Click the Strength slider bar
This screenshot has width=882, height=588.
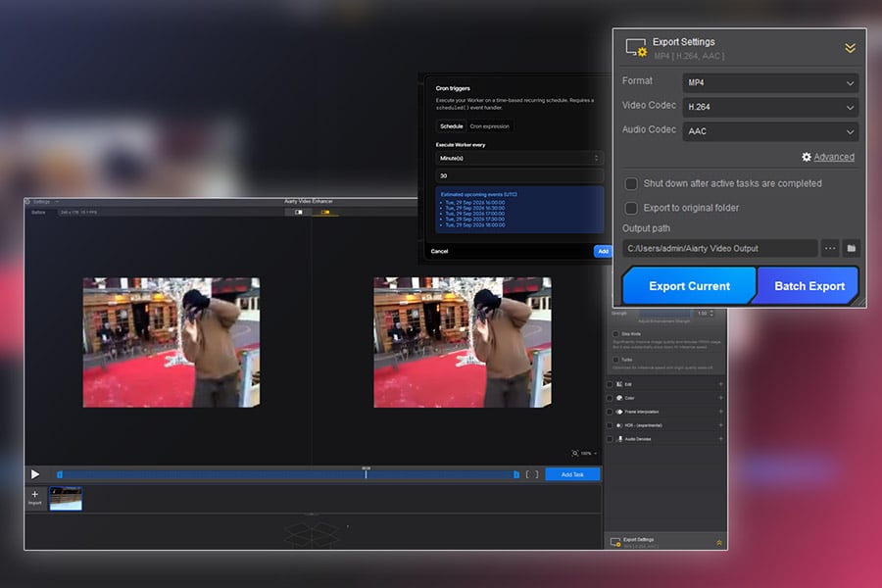point(664,314)
